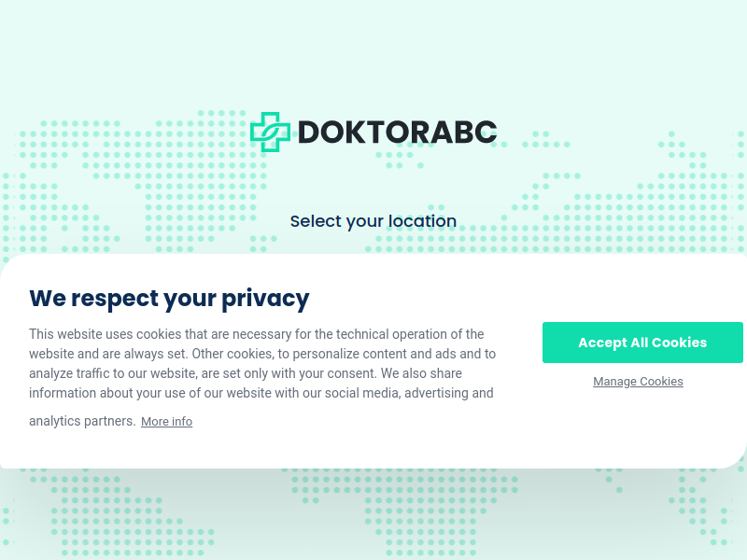Click the blank light-green area above the logo
The height and width of the screenshot is (560, 747).
[x=373, y=52]
